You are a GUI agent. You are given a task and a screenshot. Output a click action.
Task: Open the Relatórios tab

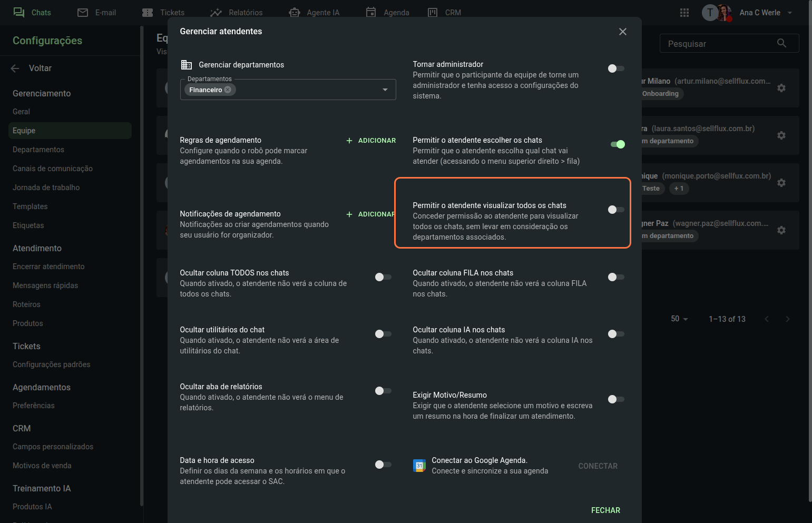(x=236, y=13)
